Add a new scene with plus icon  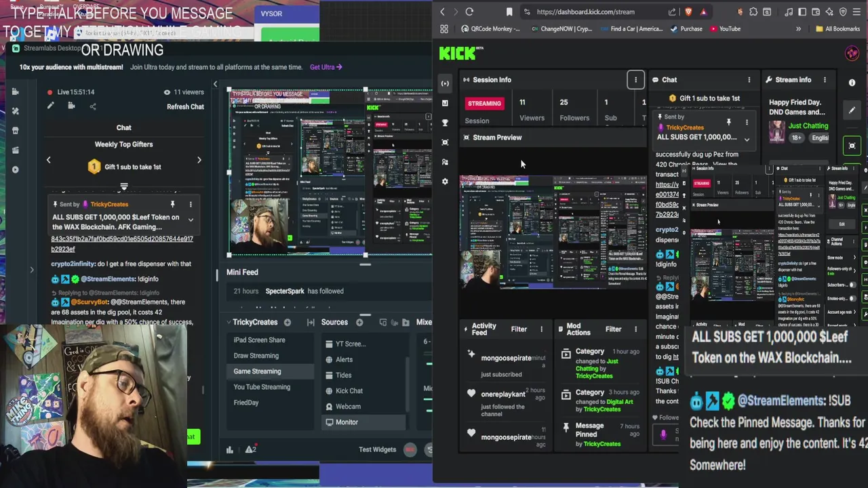[288, 323]
